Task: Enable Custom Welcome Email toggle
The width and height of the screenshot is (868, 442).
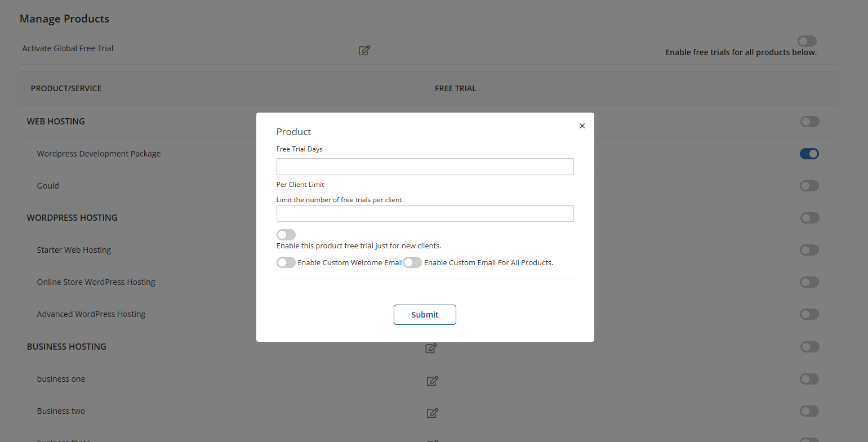Action: (286, 262)
